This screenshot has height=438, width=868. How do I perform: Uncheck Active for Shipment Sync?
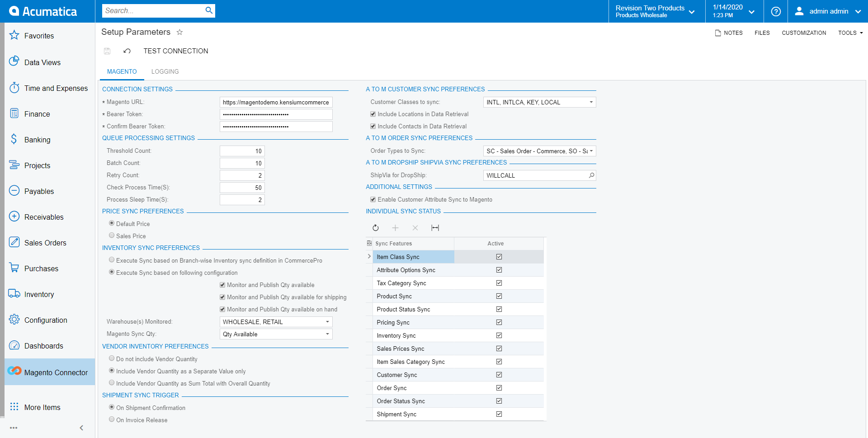(x=499, y=414)
